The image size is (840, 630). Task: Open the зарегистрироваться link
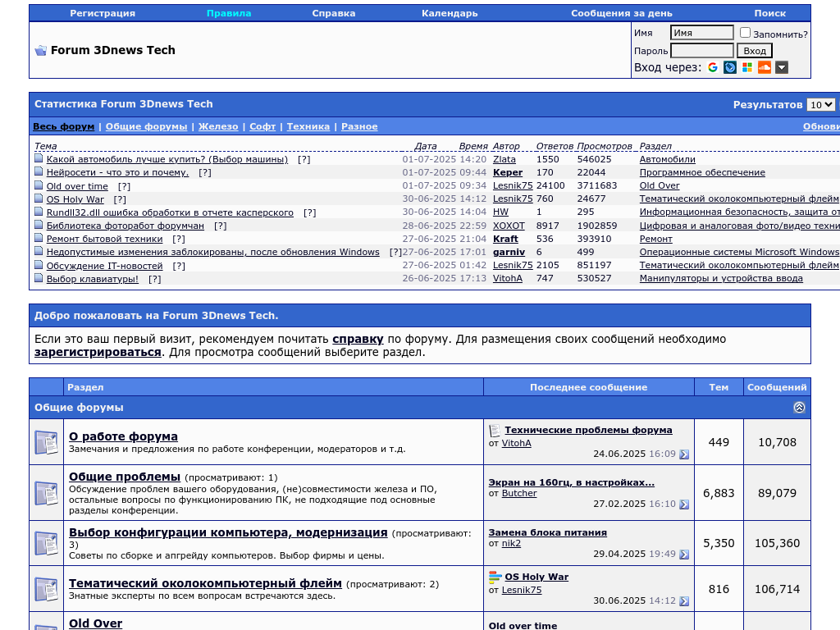[x=98, y=353]
